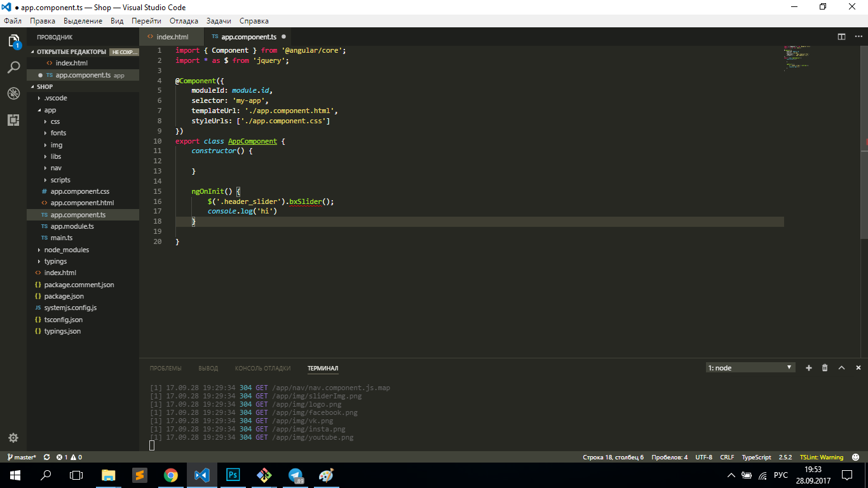Click the git sync icon in status bar

[46, 457]
